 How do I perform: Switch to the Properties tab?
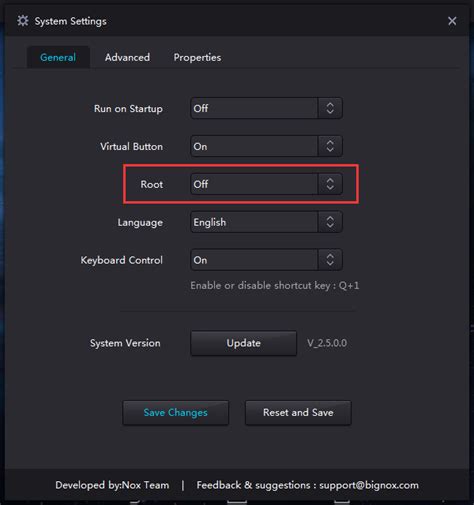(197, 57)
